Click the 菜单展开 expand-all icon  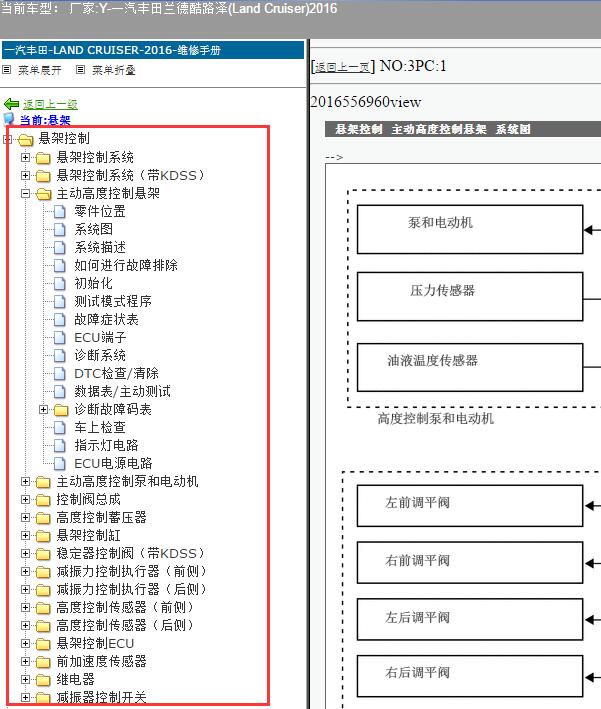coord(7,70)
